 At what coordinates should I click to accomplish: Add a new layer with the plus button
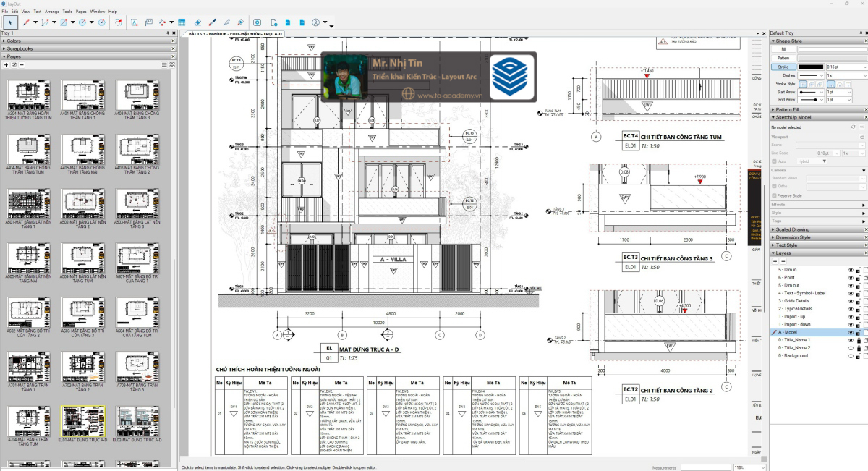pyautogui.click(x=775, y=261)
